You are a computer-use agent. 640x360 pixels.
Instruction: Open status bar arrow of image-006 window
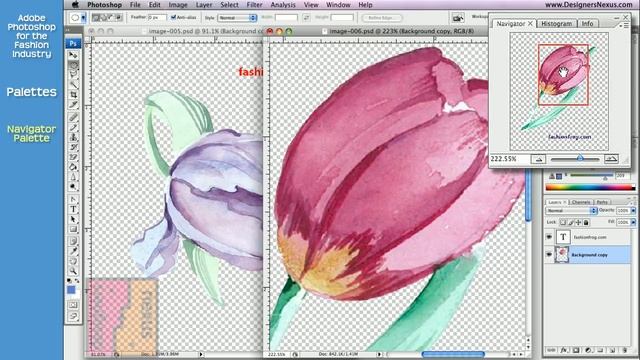[379, 354]
